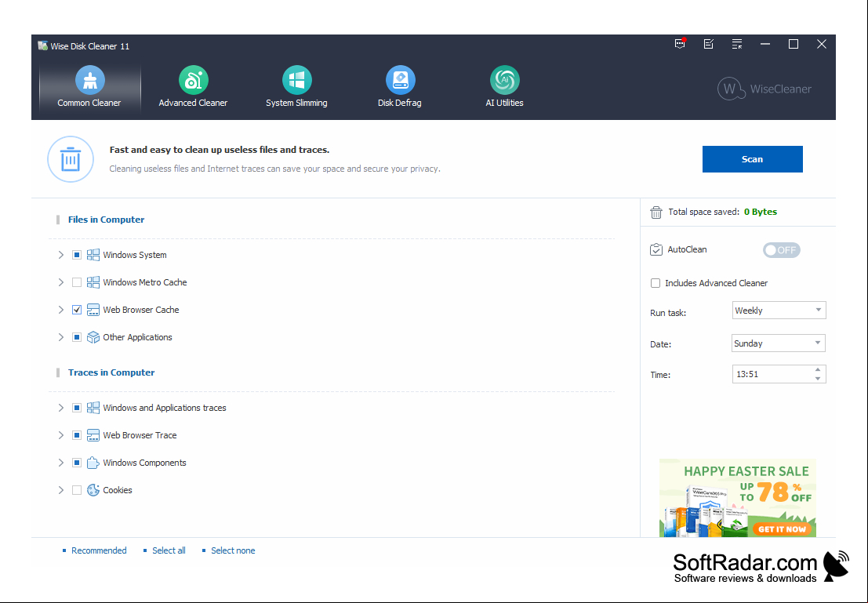Toggle the Windows System checkbox

[77, 255]
